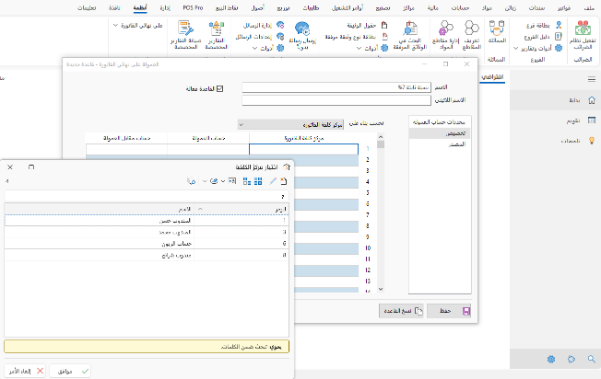Viewport: 601px width, 379px height.
Task: Click column layout icon in cost center toolbar
Action: point(232,181)
